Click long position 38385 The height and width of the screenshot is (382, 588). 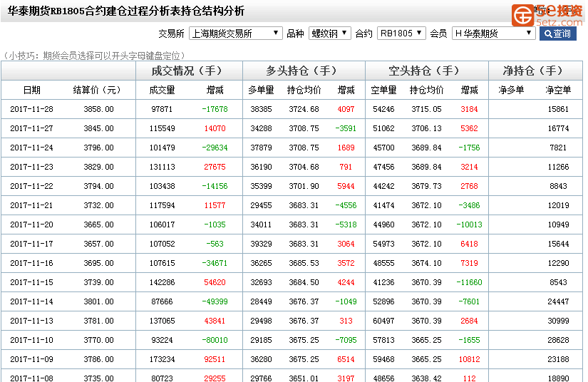tap(261, 109)
